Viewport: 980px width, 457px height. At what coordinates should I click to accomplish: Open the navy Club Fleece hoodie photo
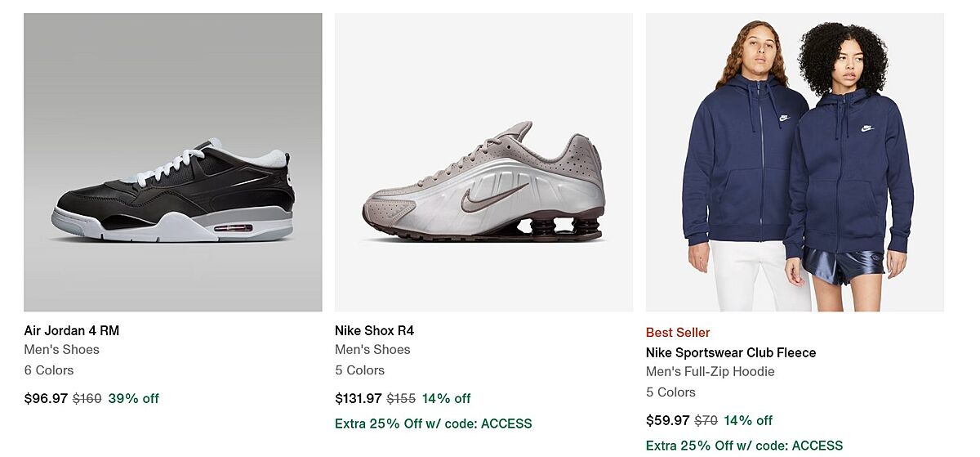click(795, 162)
